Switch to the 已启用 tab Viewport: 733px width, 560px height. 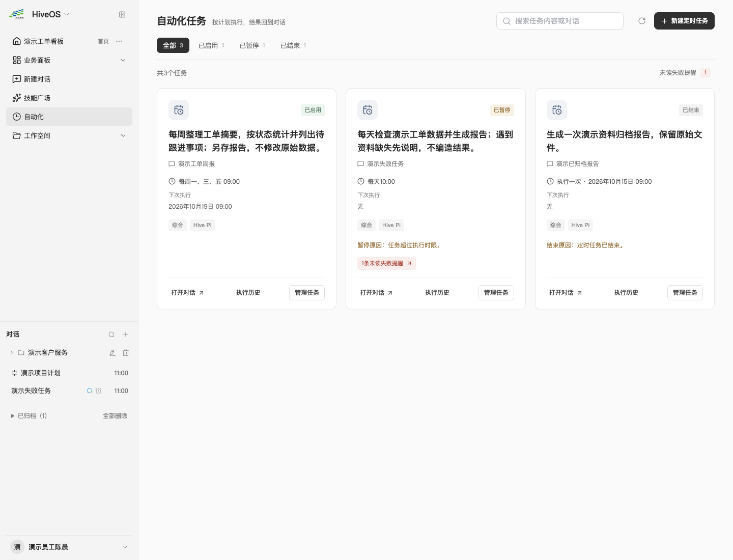point(211,45)
